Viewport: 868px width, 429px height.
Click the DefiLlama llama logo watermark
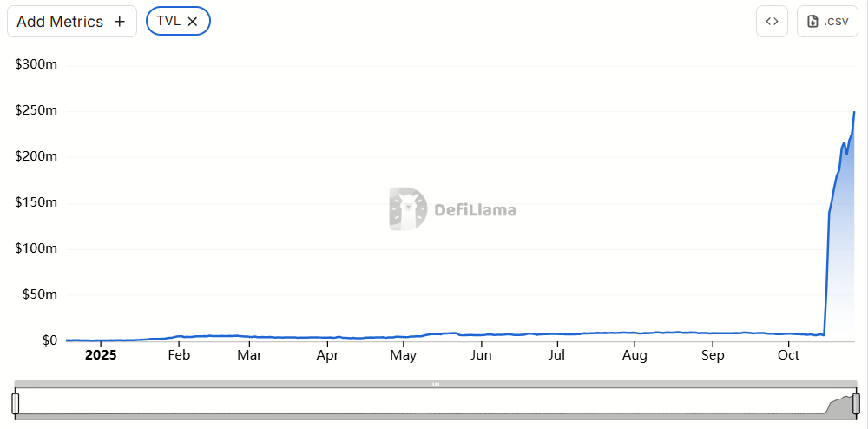coord(407,209)
